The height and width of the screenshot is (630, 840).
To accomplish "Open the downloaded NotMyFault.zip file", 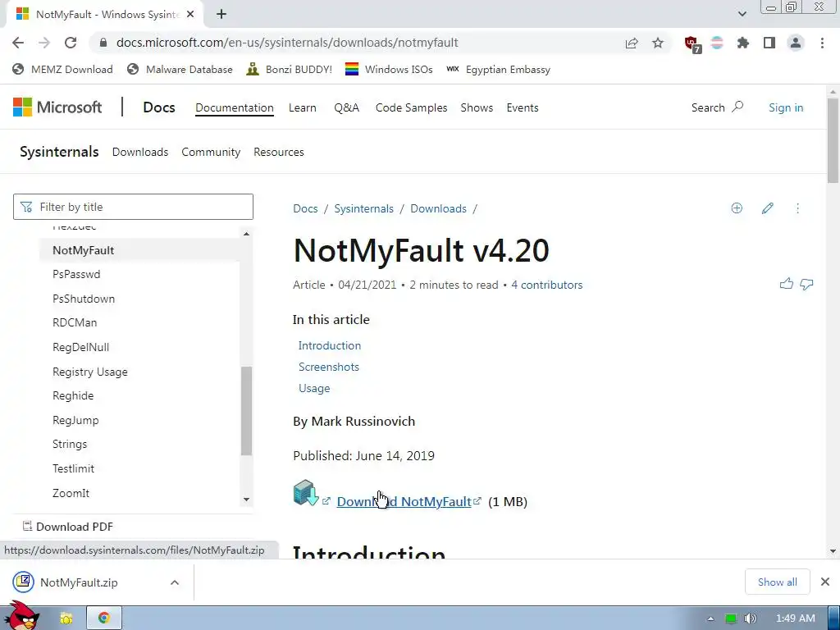I will tap(78, 582).
